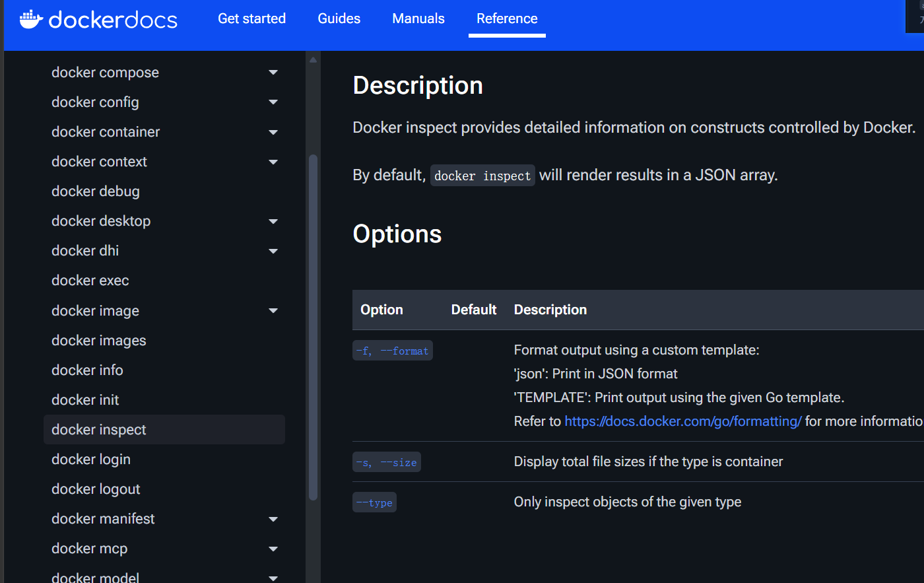This screenshot has height=583, width=924.
Task: Switch to the Guides tab
Action: pyautogui.click(x=339, y=18)
